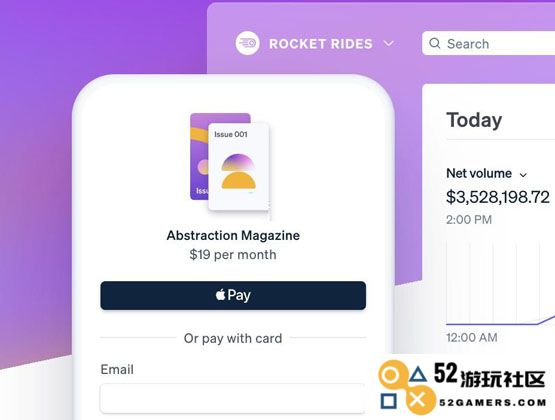Click the orange circle icon in watermark
Viewport: 555px width, 420px height.
click(x=391, y=375)
